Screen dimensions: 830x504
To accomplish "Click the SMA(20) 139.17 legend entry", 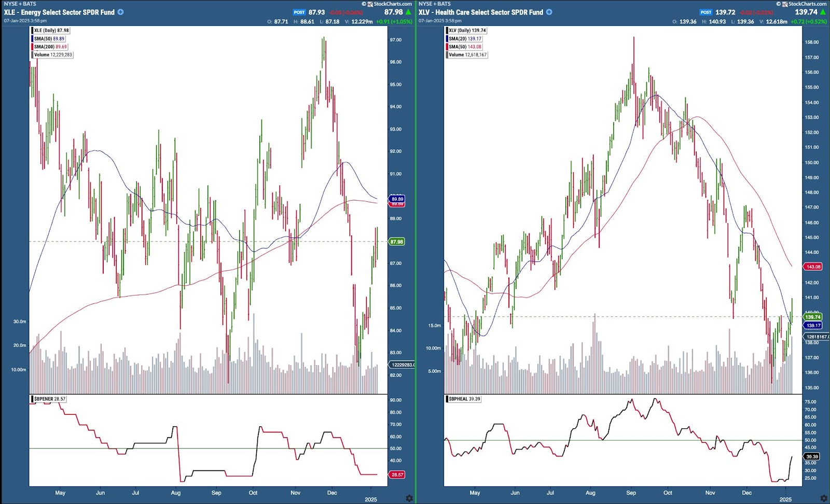I will pos(464,38).
